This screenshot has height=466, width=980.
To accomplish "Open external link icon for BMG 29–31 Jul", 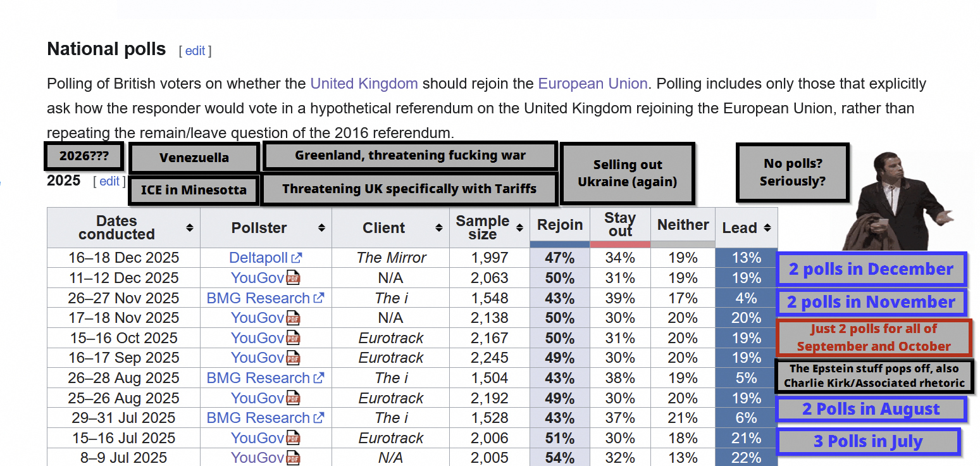I will [319, 418].
